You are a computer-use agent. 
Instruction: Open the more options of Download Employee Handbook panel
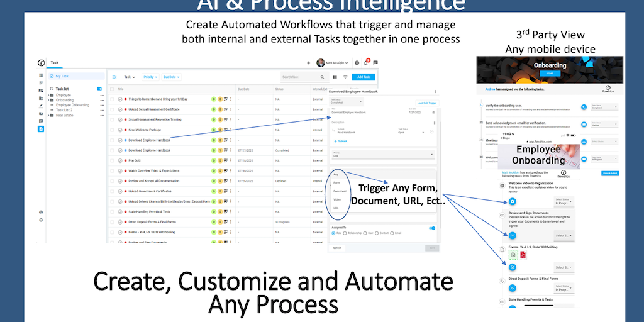[436, 92]
